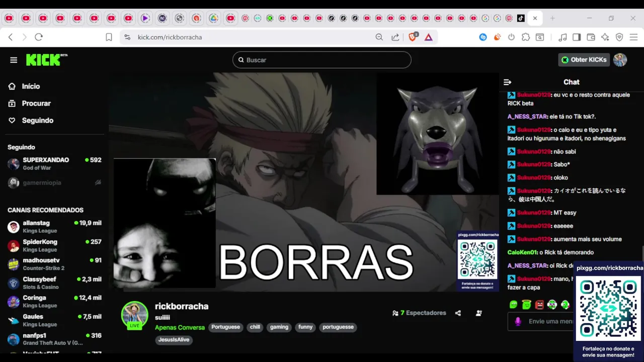Viewport: 644px width, 362px height.
Task: Insert the laughing green emote
Action: click(513, 304)
